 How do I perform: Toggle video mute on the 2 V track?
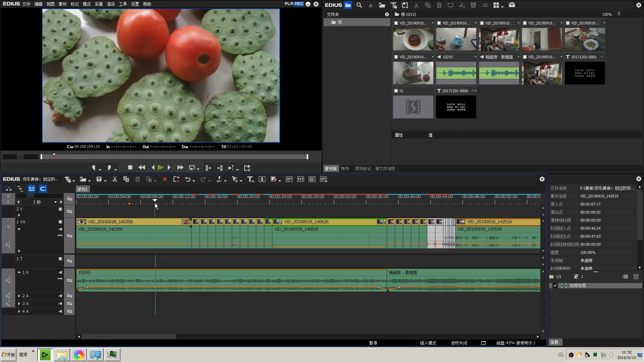point(60,209)
